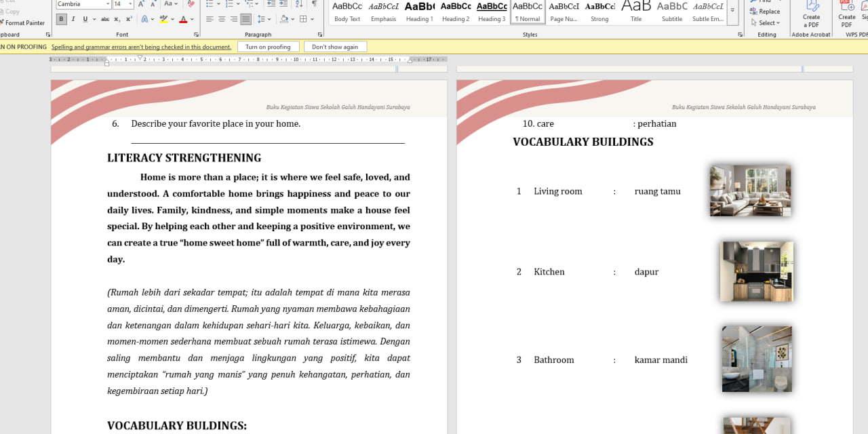Click Replace in Editing group

[766, 12]
